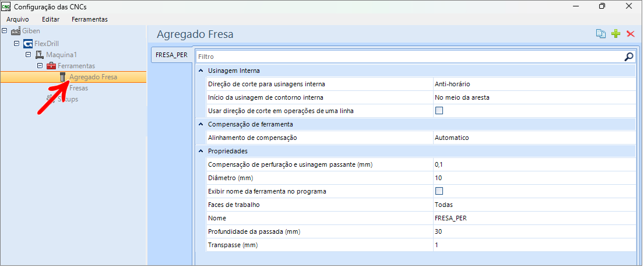Collapse the Propriedades section
Image resolution: width=644 pixels, height=267 pixels.
(201, 151)
